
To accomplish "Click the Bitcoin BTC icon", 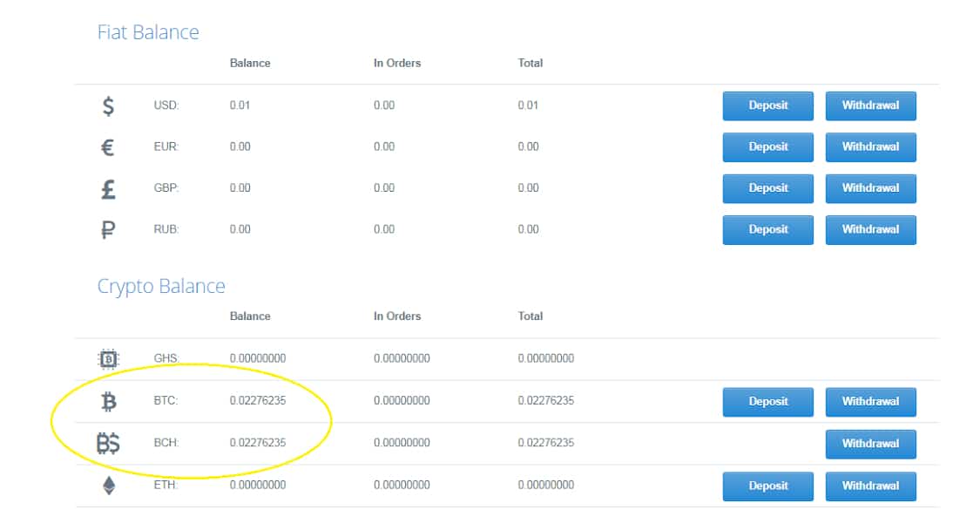I will (109, 401).
